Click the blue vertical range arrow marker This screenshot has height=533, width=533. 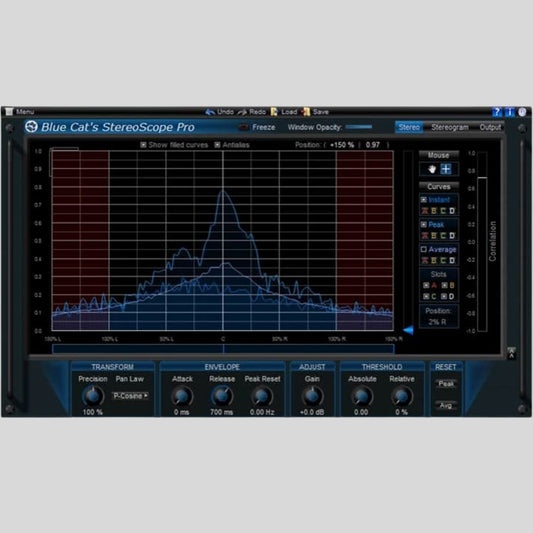coord(408,330)
